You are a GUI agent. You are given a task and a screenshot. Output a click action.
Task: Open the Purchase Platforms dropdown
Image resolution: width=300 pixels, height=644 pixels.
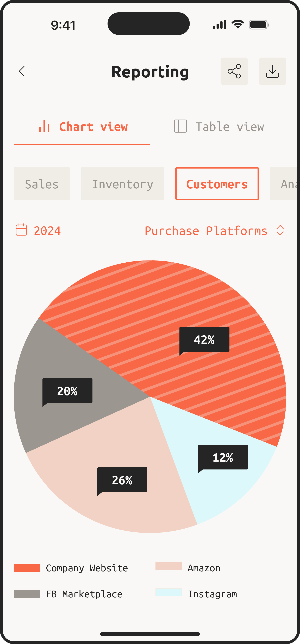pos(206,231)
